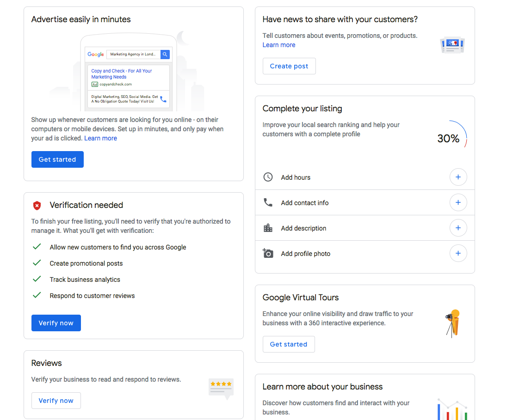Click Verify now in Reviews card
Viewport: 513px width, 420px height.
click(x=56, y=401)
